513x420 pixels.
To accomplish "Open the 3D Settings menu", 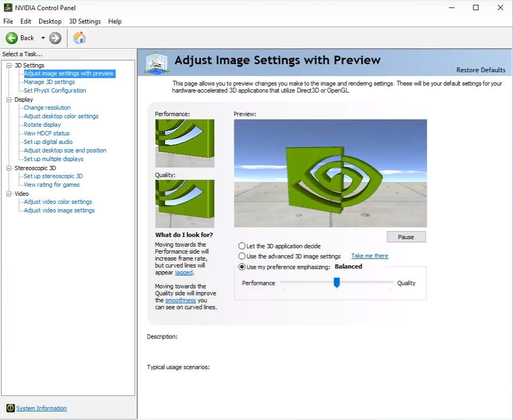I will 85,21.
